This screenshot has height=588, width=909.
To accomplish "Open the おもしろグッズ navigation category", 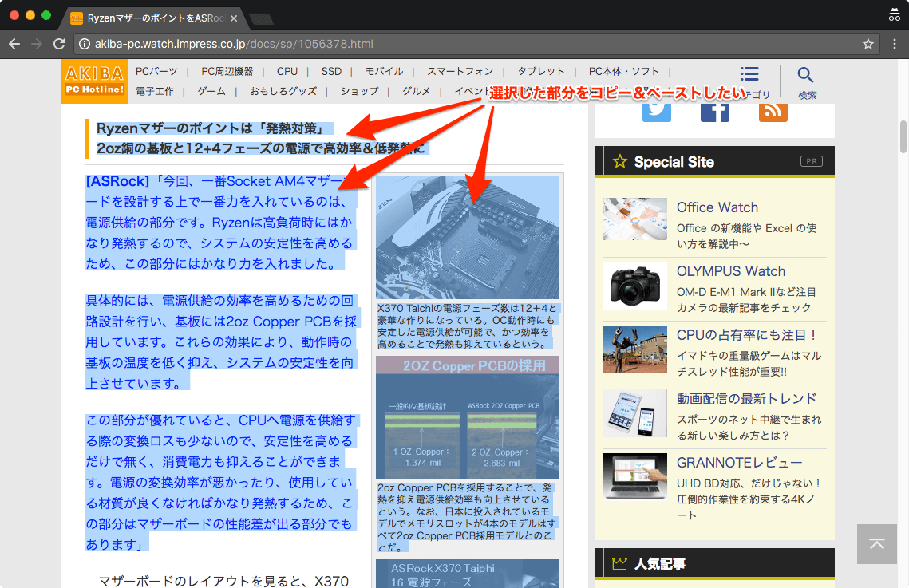I will 283,91.
